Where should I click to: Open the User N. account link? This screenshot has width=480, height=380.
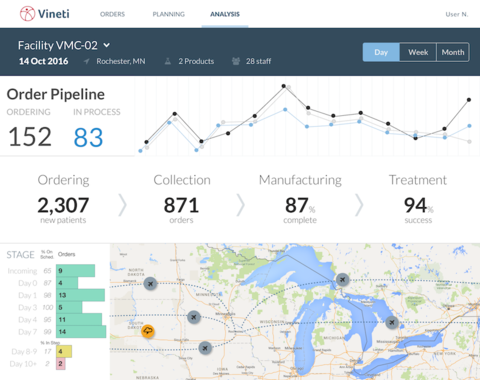click(457, 14)
